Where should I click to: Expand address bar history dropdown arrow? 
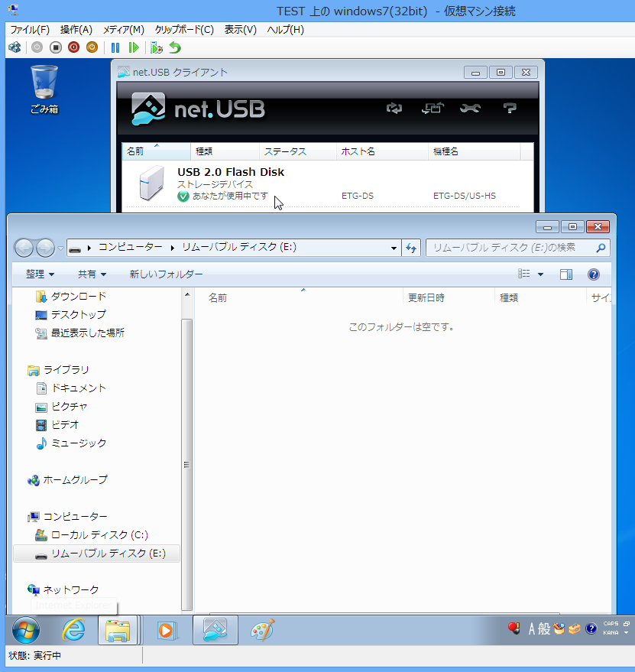[394, 248]
